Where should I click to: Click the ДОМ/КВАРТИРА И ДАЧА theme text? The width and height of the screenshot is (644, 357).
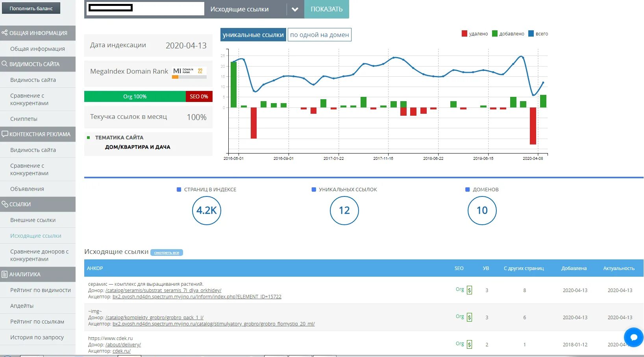click(138, 147)
